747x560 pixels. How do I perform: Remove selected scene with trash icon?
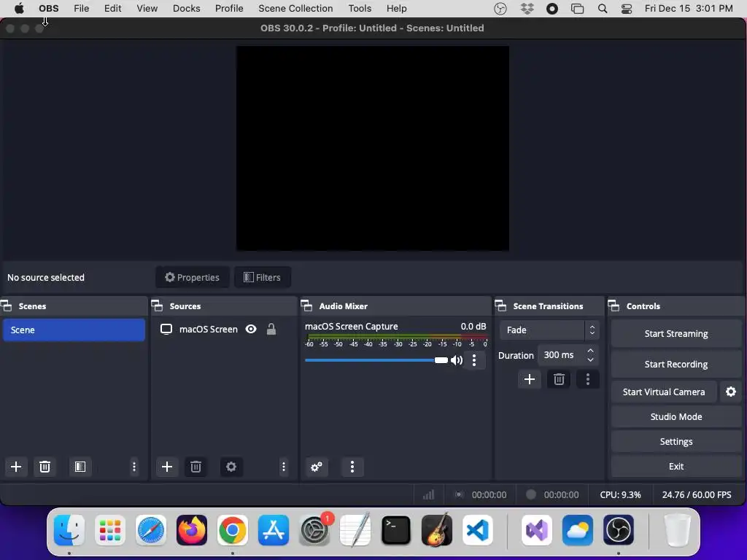44,467
